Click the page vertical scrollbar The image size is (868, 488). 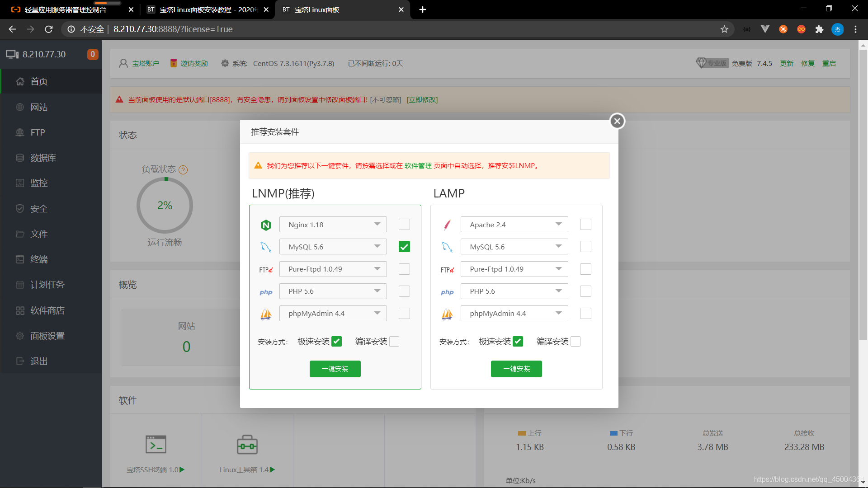tap(863, 194)
